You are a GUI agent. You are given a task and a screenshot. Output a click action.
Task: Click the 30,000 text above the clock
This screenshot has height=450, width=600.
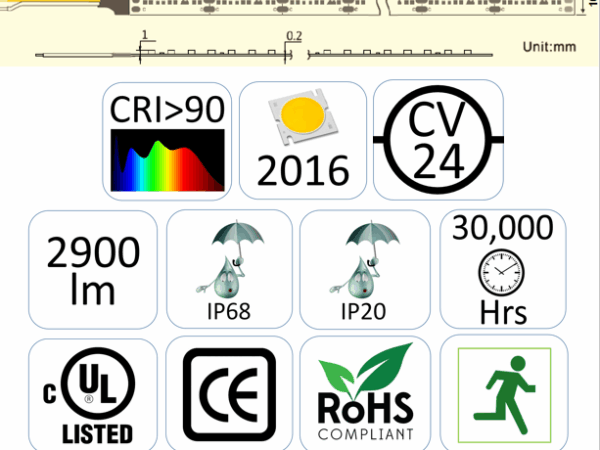tap(502, 229)
